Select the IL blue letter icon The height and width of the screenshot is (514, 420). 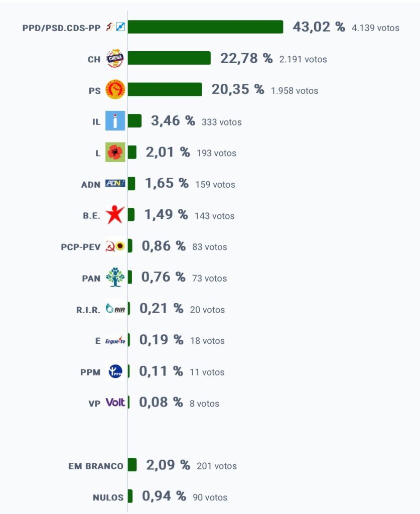click(x=115, y=120)
